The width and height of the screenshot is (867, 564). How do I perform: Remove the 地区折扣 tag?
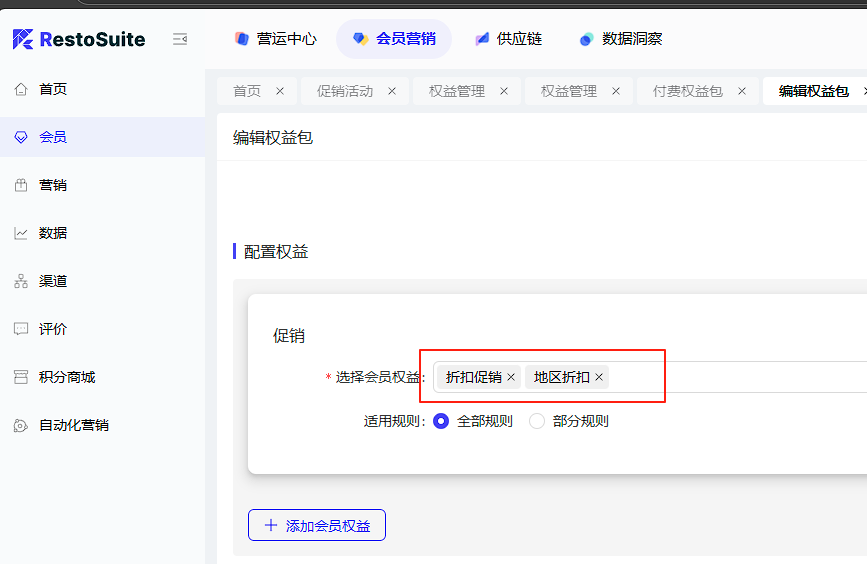599,377
